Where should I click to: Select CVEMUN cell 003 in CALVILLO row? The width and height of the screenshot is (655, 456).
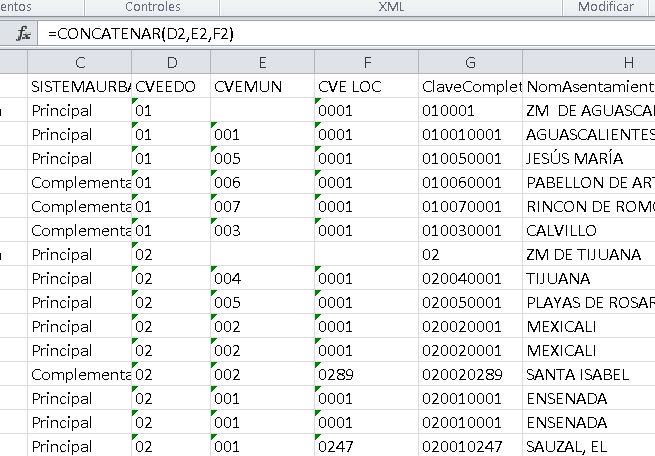262,231
